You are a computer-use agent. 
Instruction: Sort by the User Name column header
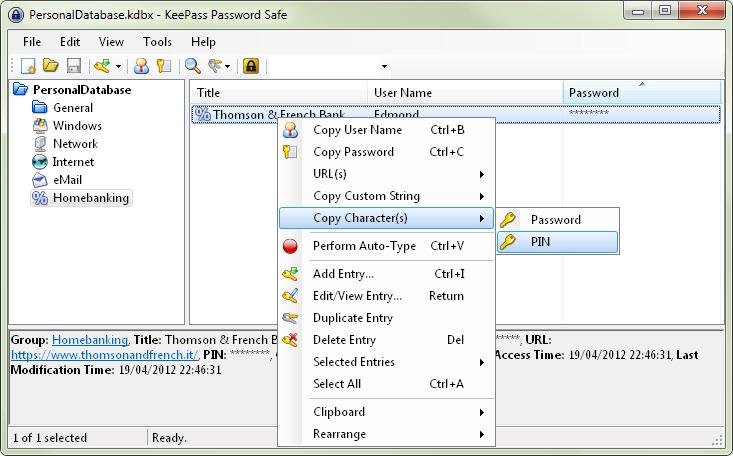465,93
